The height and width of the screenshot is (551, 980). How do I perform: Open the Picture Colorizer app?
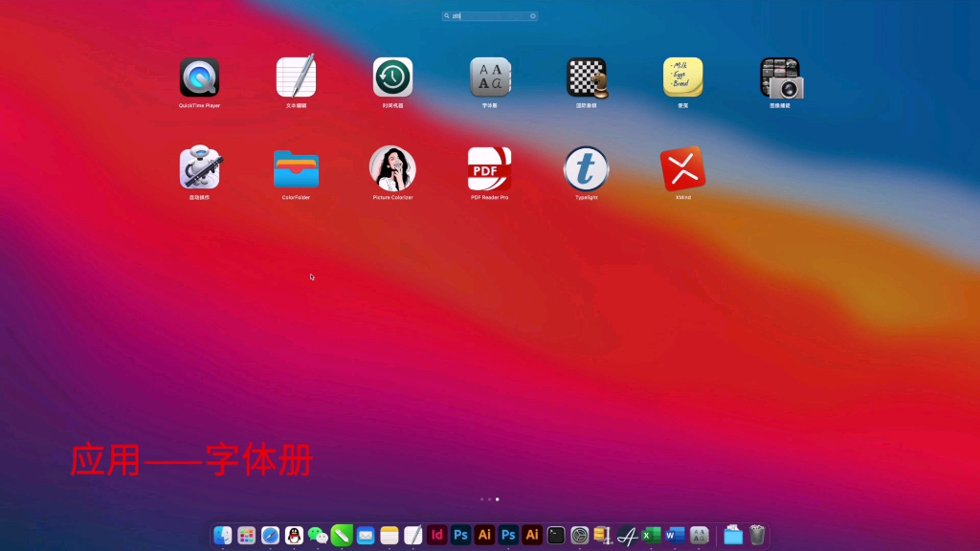point(392,168)
